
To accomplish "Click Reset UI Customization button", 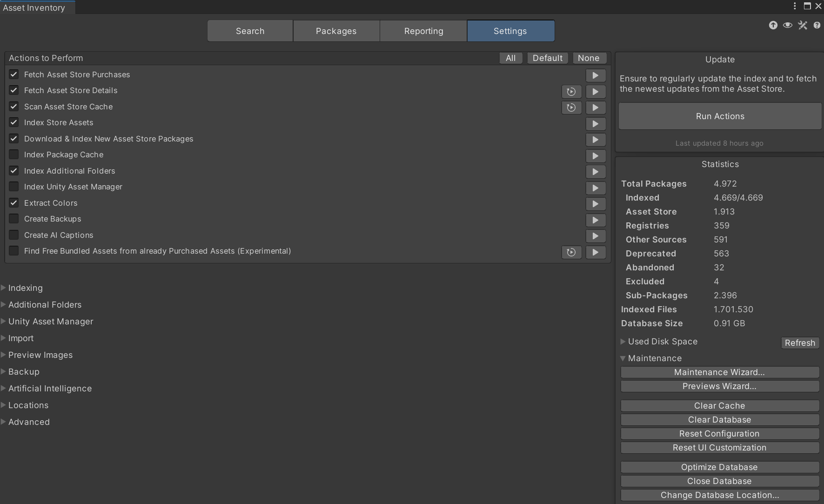I will 720,448.
